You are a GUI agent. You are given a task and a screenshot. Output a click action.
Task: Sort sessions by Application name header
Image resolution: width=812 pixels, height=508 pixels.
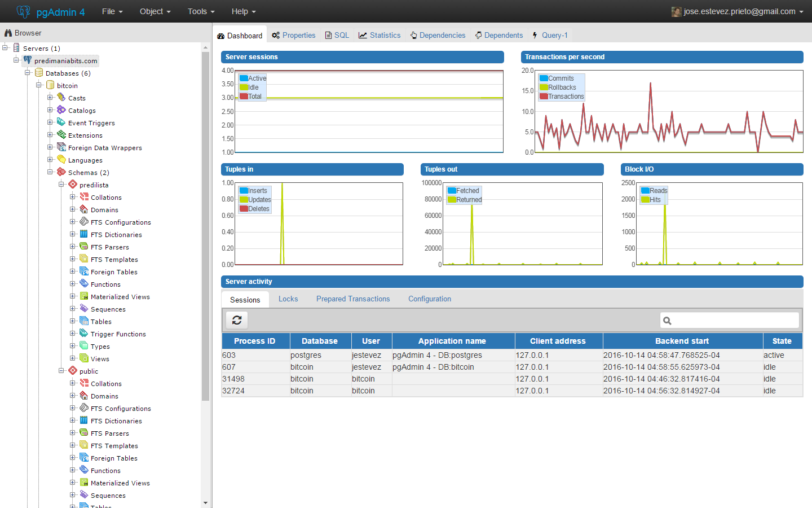[452, 341]
